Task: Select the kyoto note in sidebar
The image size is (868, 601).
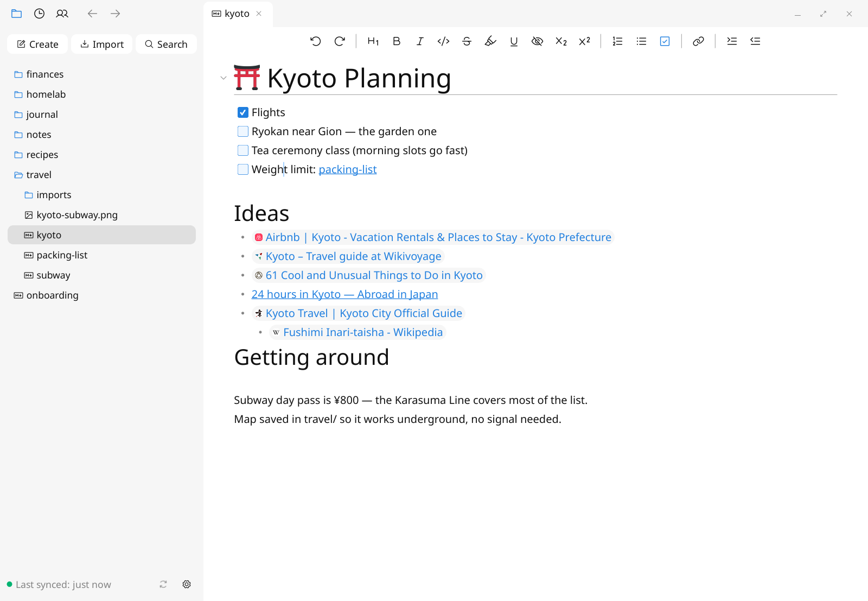Action: click(101, 235)
